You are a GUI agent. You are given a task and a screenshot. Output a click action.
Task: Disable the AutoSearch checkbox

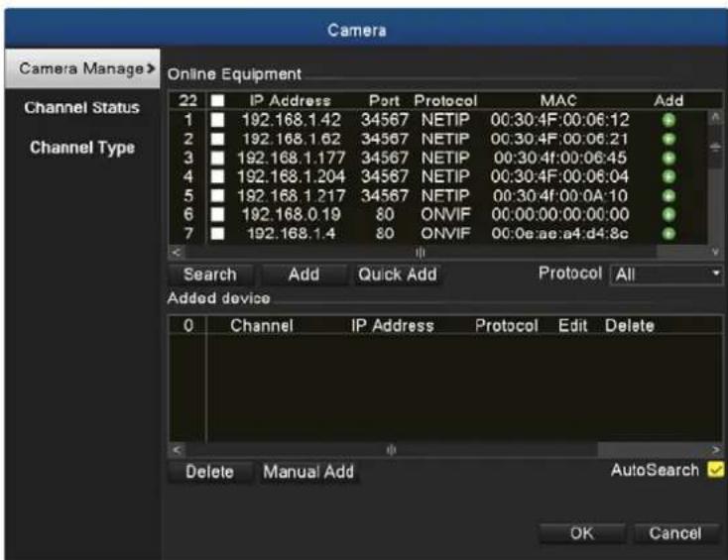click(715, 470)
